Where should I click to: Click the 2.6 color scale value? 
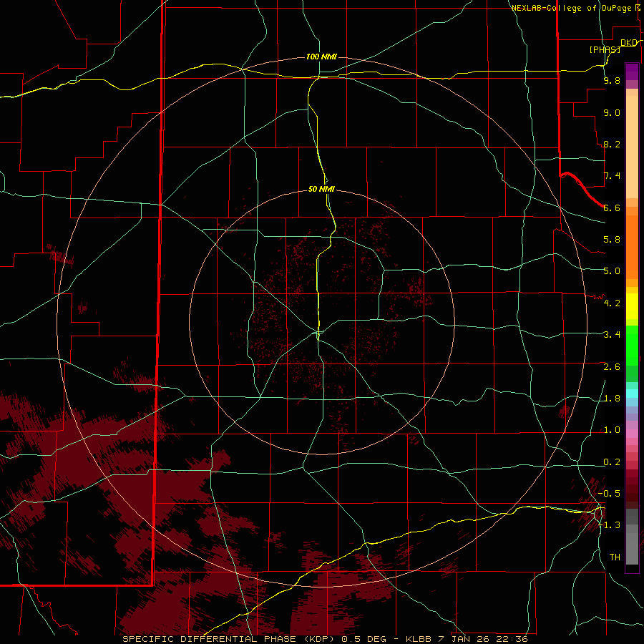(612, 367)
